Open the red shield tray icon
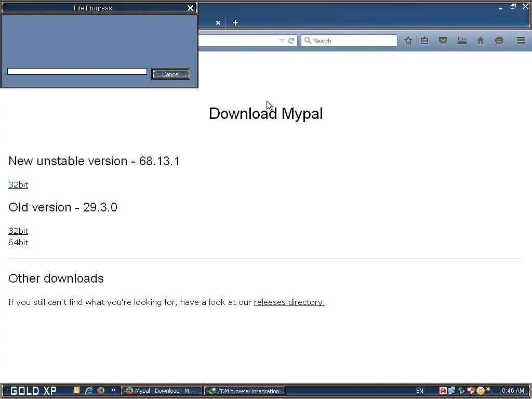 point(471,391)
